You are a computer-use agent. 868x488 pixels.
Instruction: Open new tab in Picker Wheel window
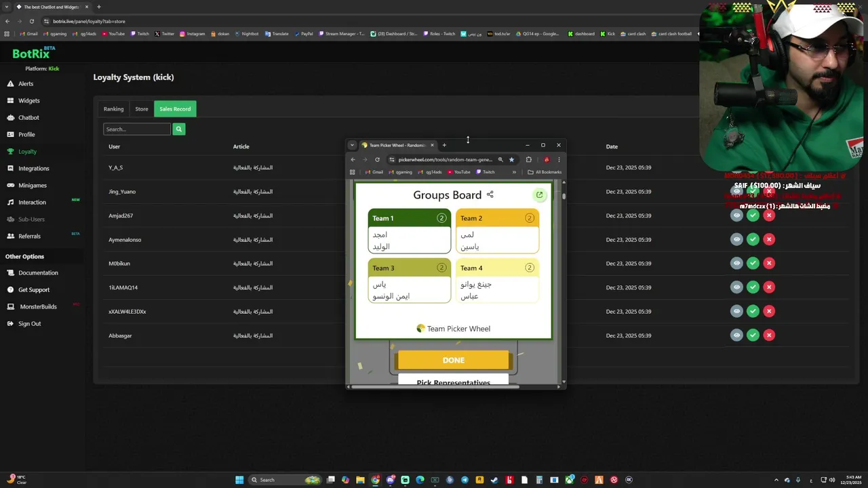tap(444, 145)
